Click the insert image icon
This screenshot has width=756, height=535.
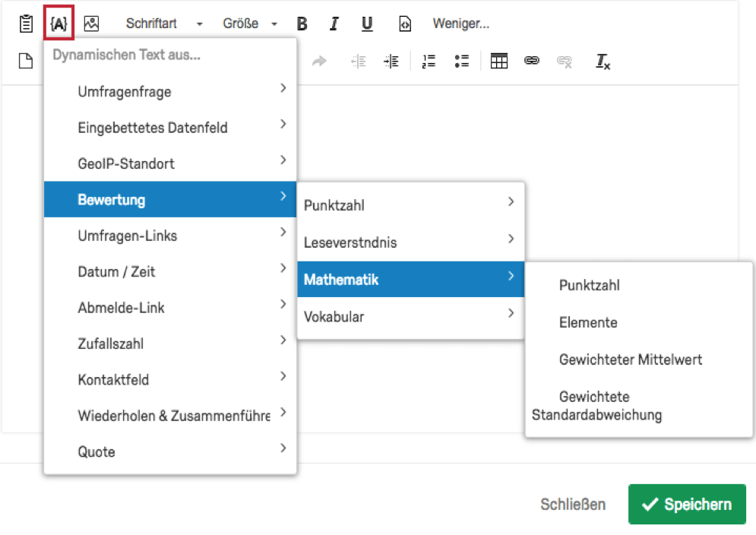pyautogui.click(x=92, y=23)
